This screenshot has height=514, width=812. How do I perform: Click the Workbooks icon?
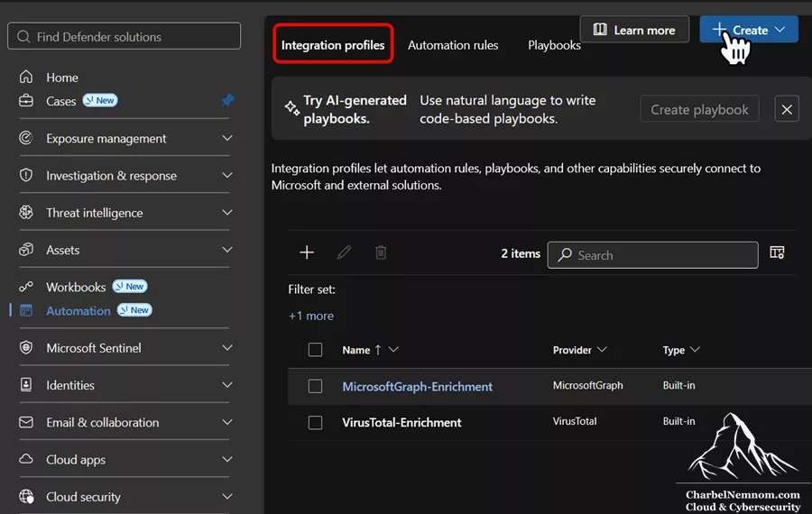click(26, 287)
